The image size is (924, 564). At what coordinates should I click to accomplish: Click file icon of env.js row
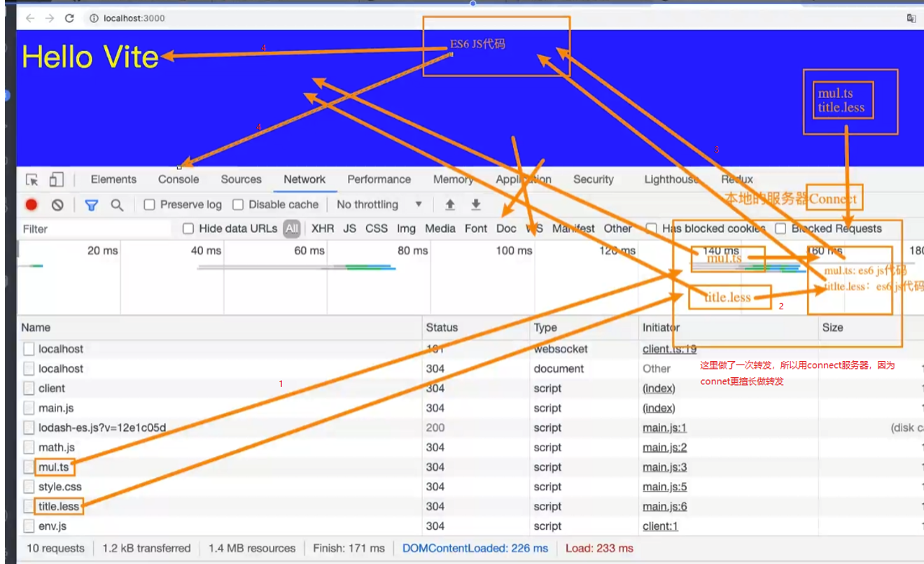click(29, 526)
